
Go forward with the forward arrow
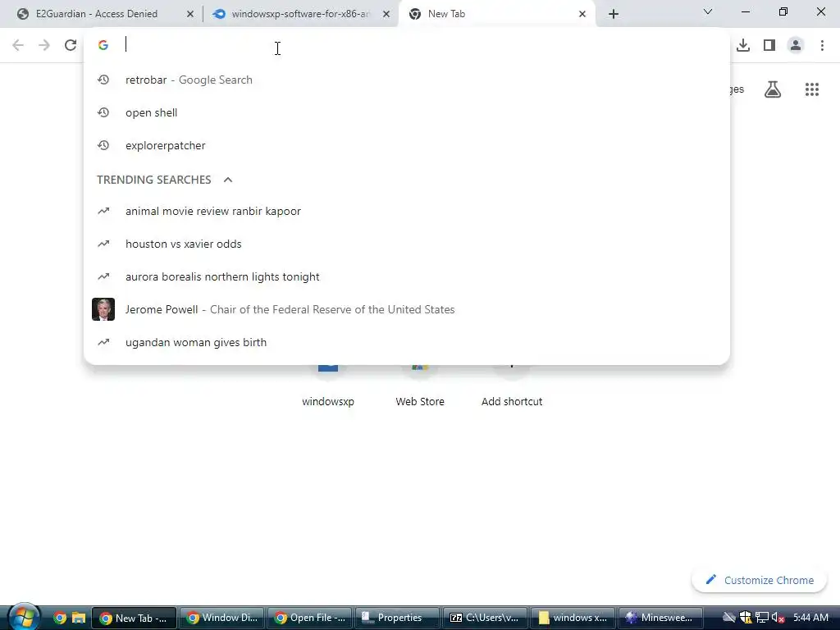(44, 45)
